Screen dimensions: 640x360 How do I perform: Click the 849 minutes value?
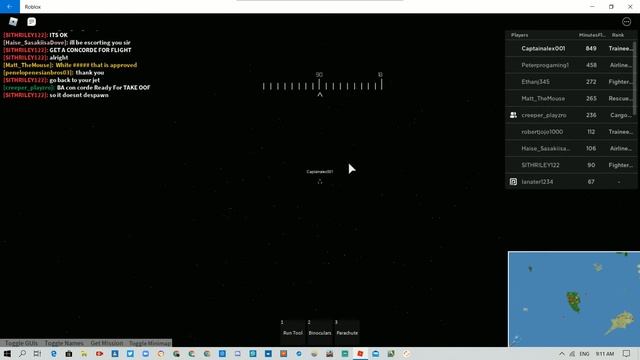pyautogui.click(x=591, y=49)
